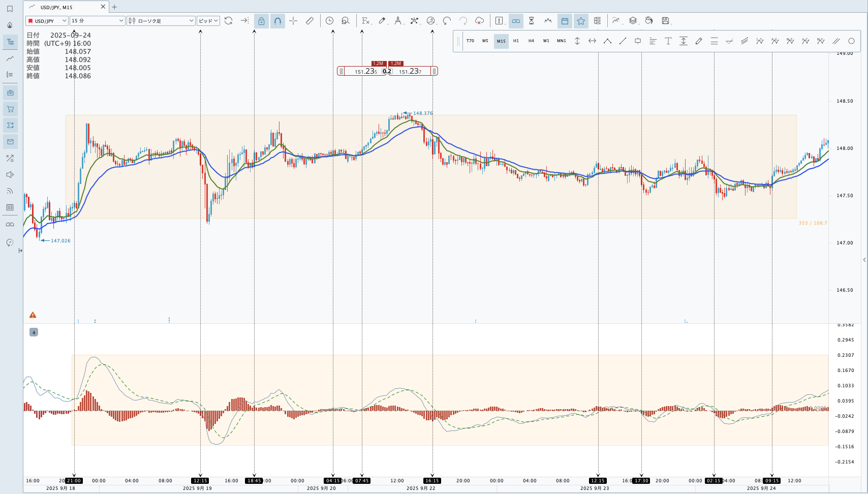Expand the ローソク足 chart type dropdown
868x494 pixels.
(161, 21)
